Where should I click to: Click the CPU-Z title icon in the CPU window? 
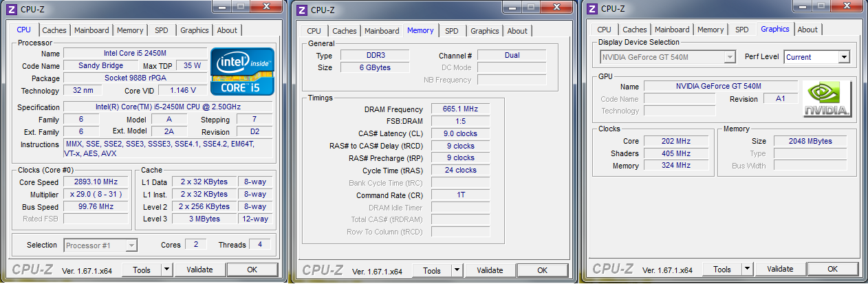11,9
